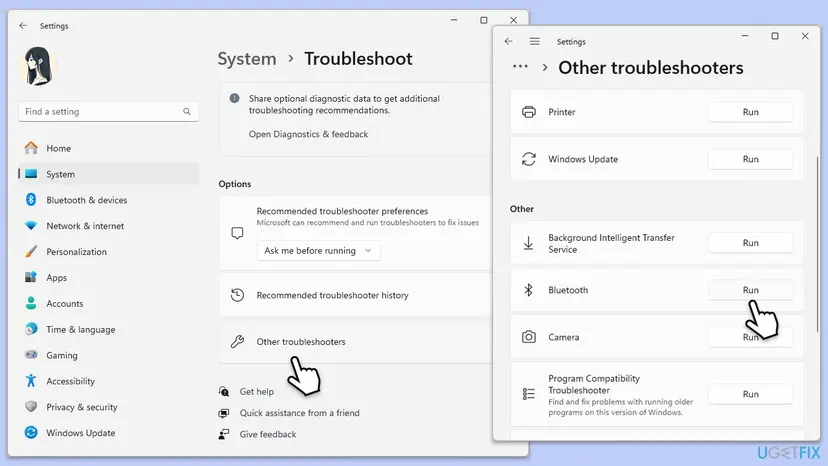Open Bluetooth & devices settings
This screenshot has width=828, height=466.
(108, 200)
